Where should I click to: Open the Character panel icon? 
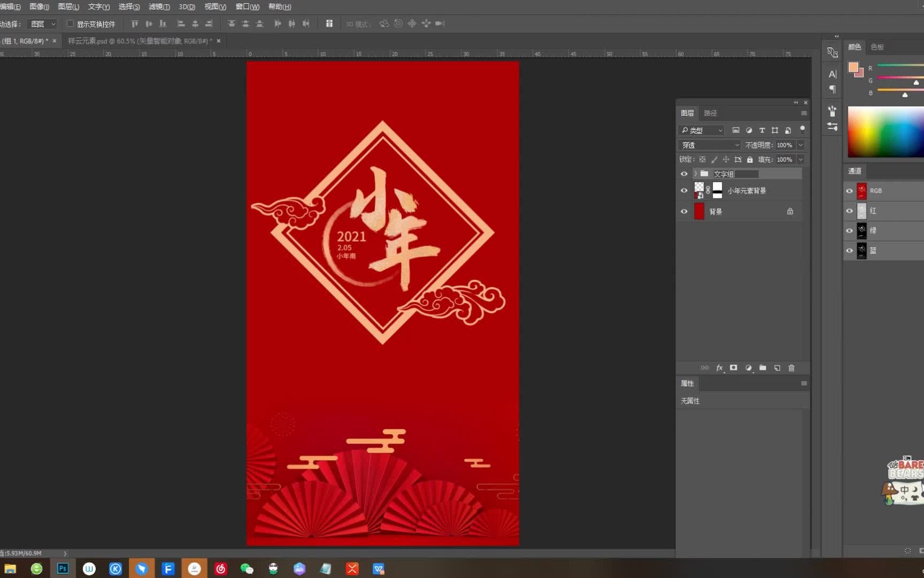click(833, 74)
